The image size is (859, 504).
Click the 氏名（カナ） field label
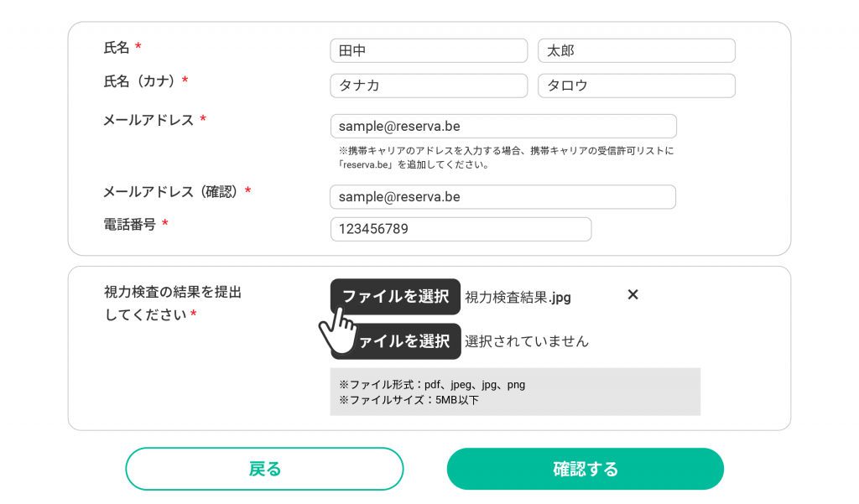pyautogui.click(x=140, y=81)
